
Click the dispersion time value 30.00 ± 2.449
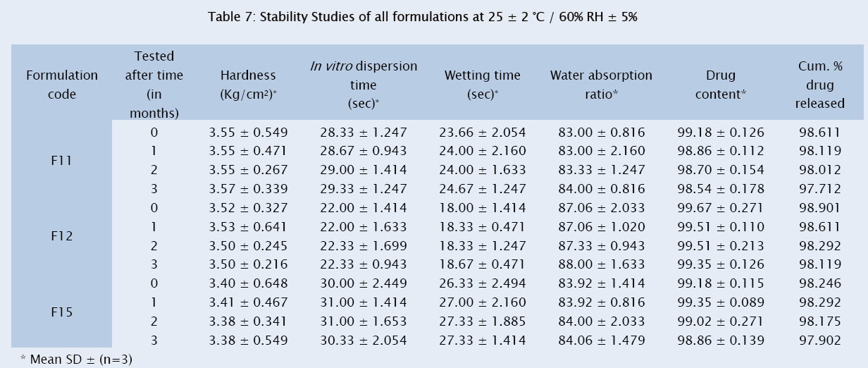[364, 283]
